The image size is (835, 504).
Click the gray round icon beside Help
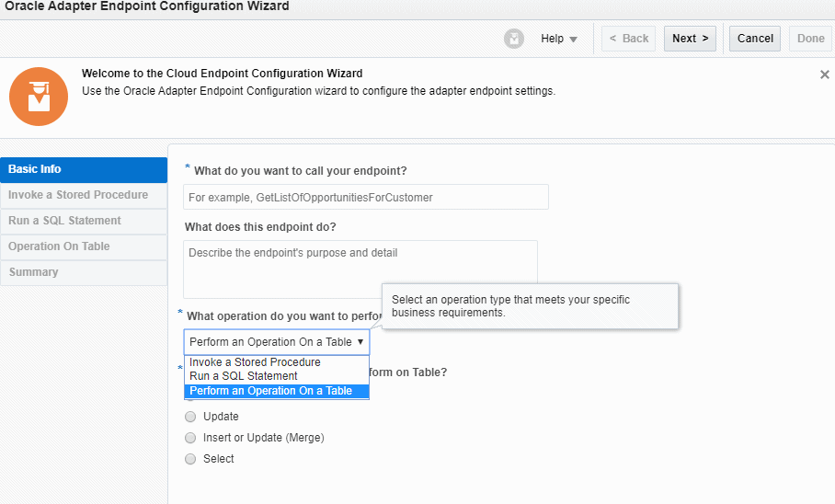tap(514, 39)
